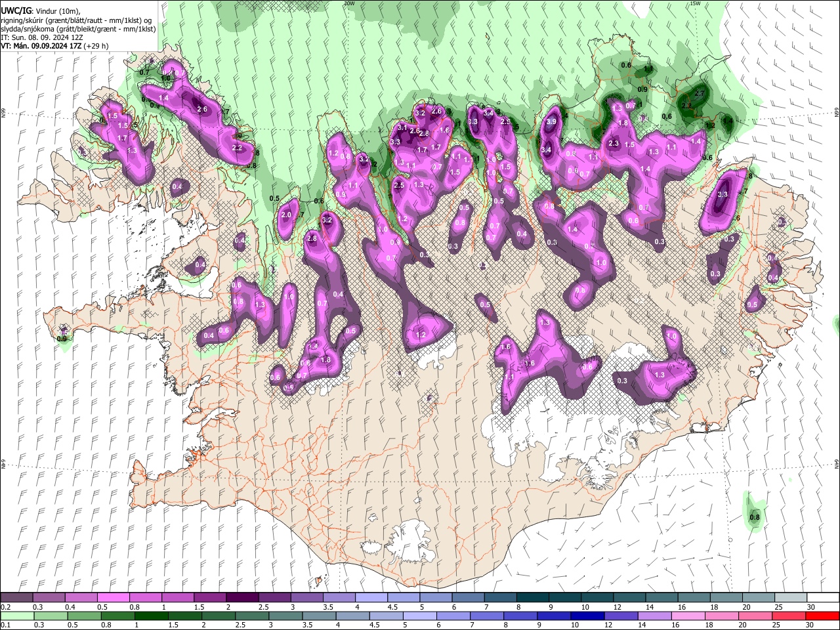
Task: Click the darkest purple 2 swatch in upper legend row
Action: pos(241,598)
